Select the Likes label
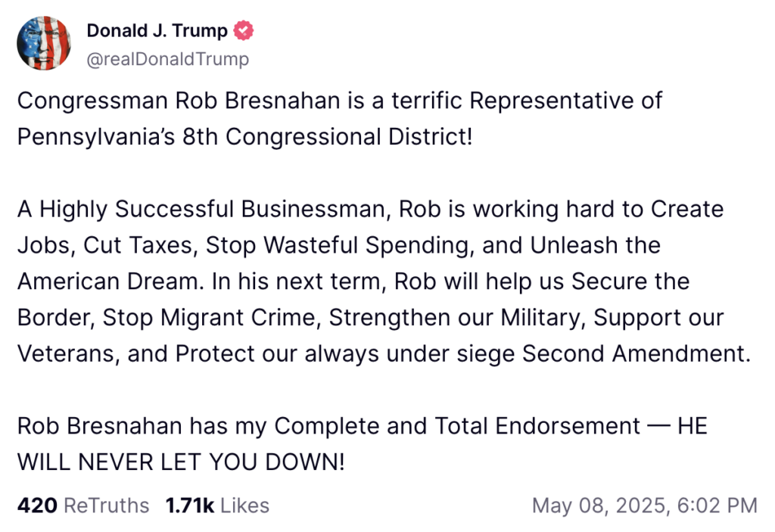The width and height of the screenshot is (775, 532). point(244,506)
